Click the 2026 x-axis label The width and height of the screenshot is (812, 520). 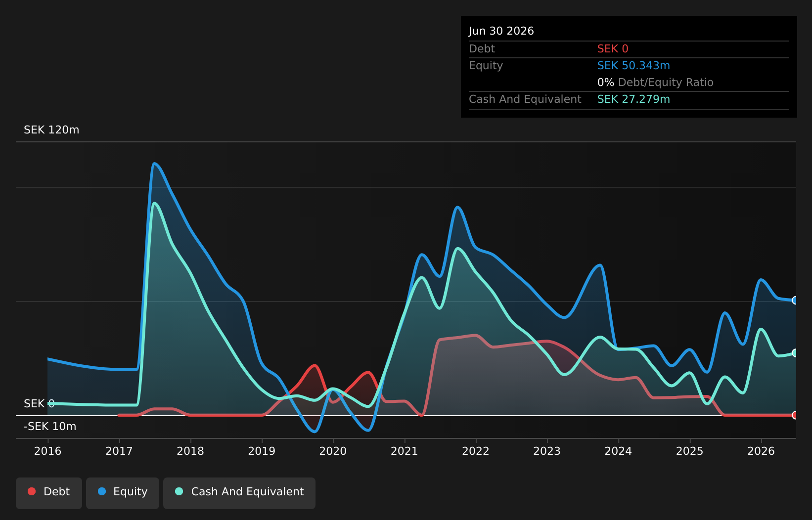(761, 451)
